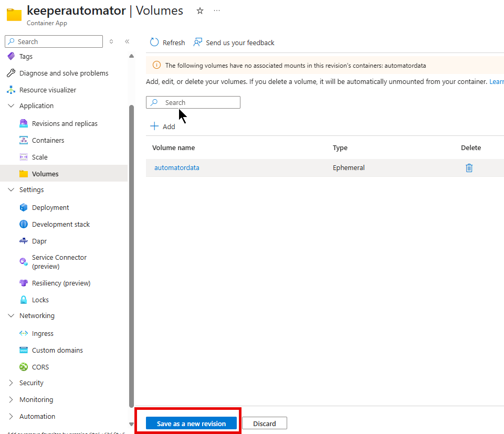
Task: Click the sidebar vertical scrollbar
Action: 131,252
